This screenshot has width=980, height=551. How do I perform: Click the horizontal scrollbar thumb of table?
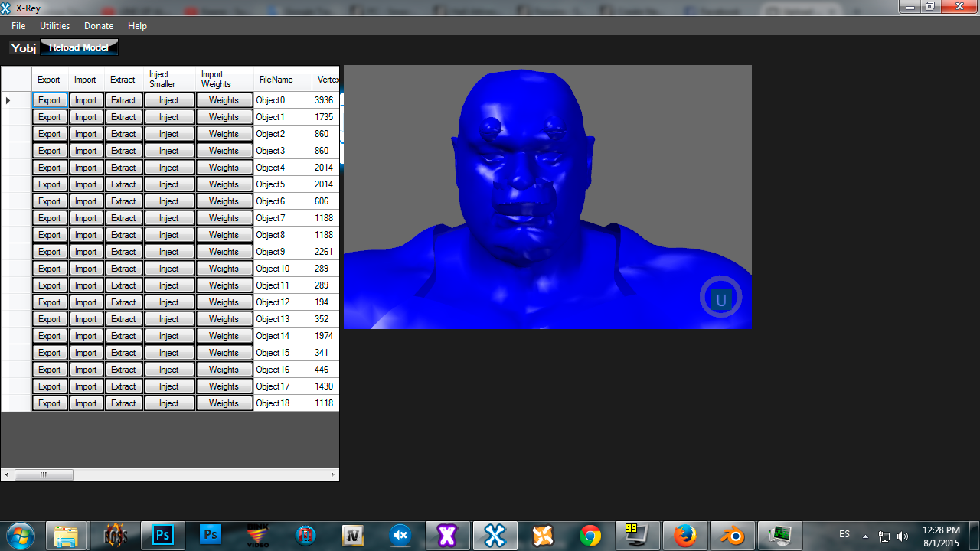44,474
